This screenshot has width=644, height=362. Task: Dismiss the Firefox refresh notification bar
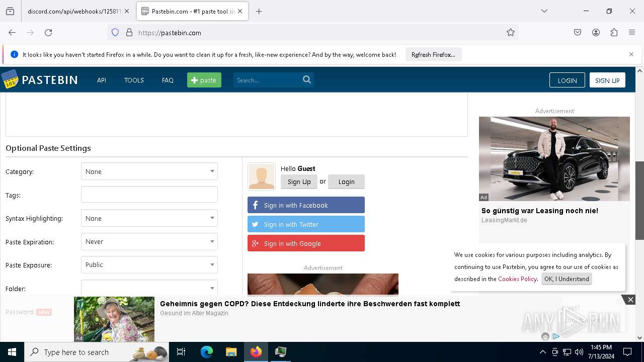coord(631,54)
